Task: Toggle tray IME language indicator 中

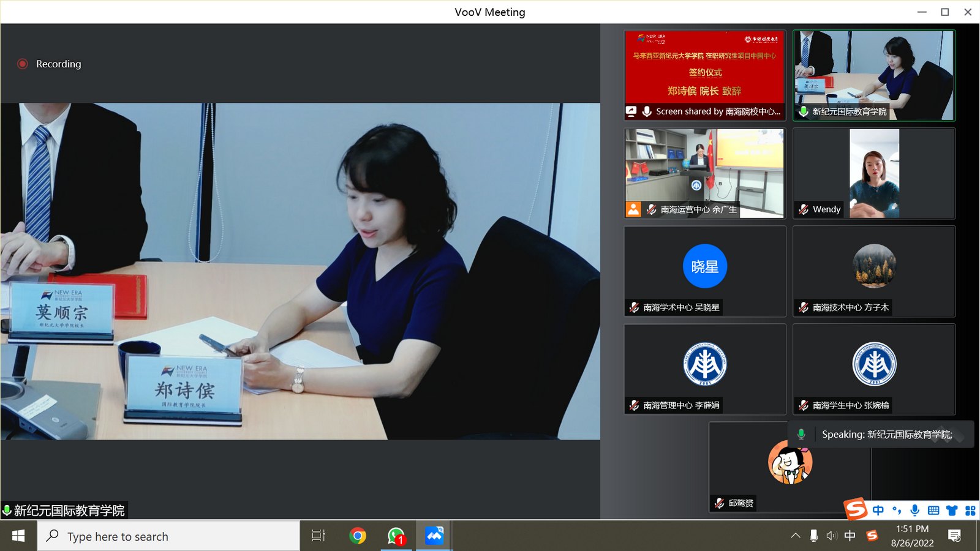Action: click(850, 536)
